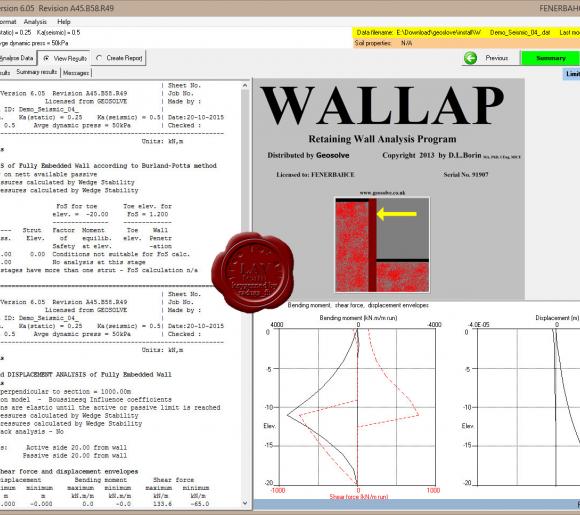Viewport: 580px width, 515px height.
Task: Switch to the Summary results tab
Action: tap(37, 72)
